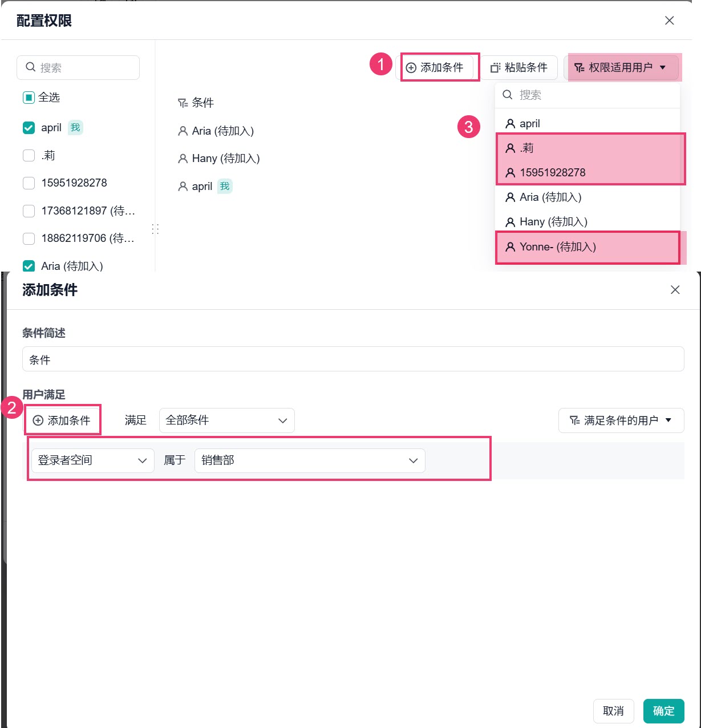Close the 添加条件 dialog

(675, 290)
